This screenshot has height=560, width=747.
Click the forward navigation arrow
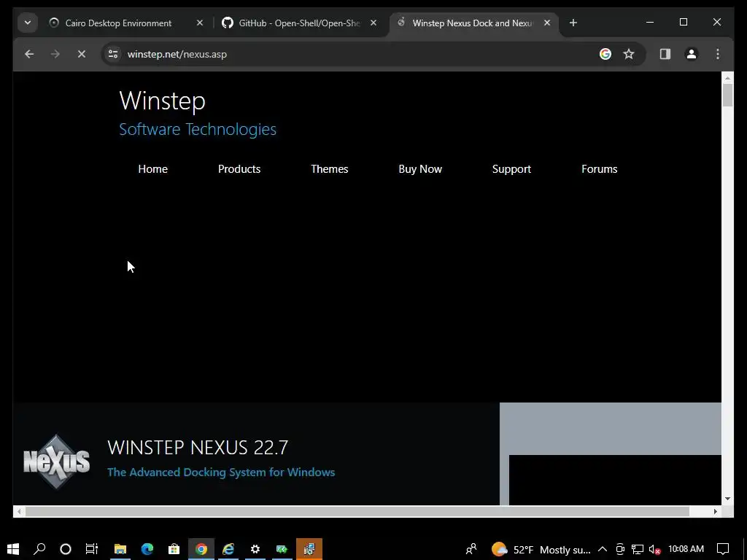point(55,54)
